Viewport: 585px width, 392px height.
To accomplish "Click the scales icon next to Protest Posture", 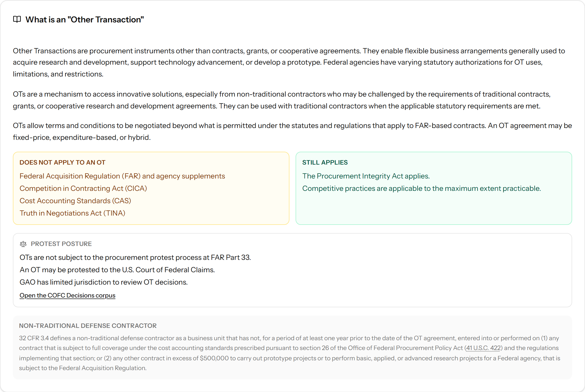I will (23, 244).
